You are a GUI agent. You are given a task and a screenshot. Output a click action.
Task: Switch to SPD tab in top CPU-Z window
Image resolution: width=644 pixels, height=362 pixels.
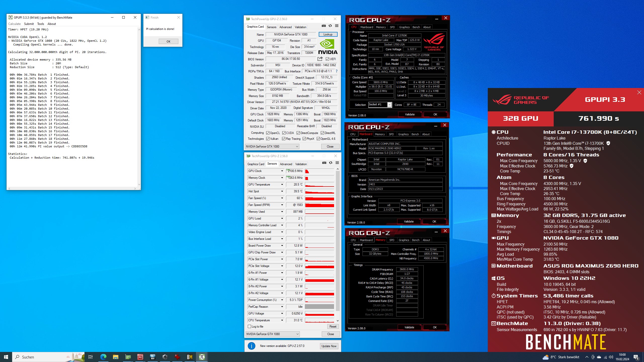coord(392,27)
